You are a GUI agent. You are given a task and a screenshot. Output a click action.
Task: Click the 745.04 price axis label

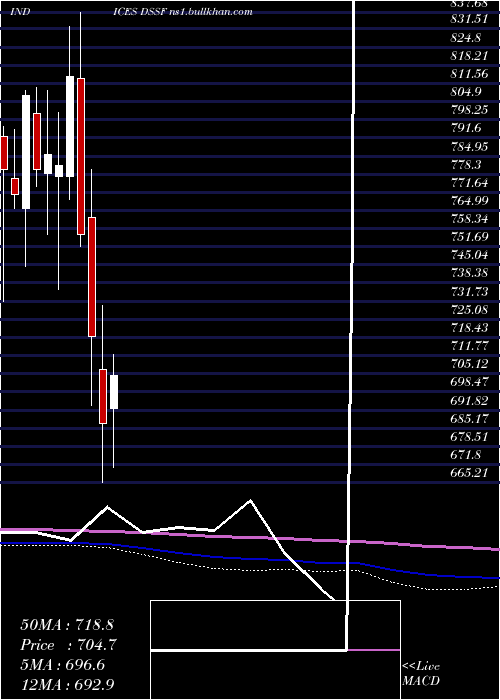click(x=470, y=254)
